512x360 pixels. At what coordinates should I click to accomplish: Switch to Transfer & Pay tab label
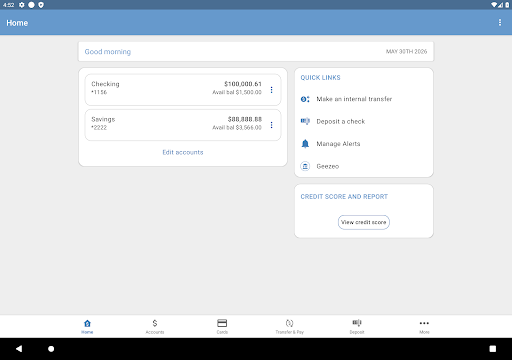coord(289,332)
